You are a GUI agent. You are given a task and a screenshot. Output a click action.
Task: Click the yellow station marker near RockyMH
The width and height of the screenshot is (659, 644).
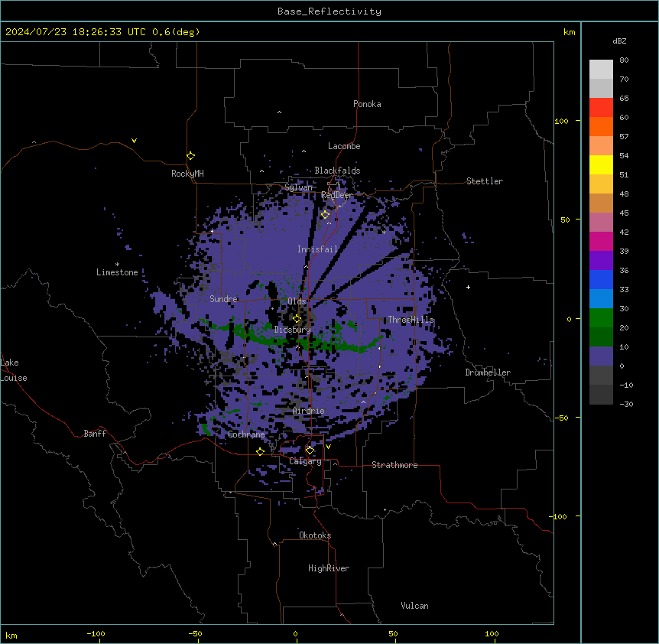point(190,155)
